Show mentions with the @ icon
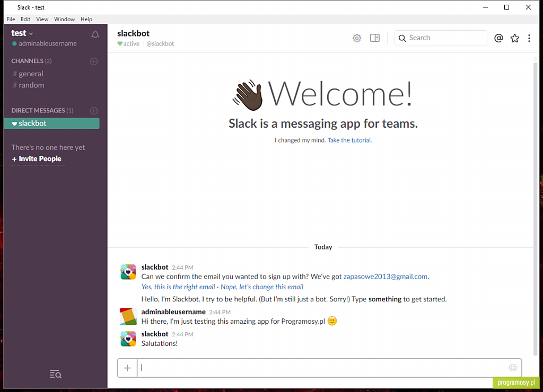The image size is (543, 392). point(498,38)
